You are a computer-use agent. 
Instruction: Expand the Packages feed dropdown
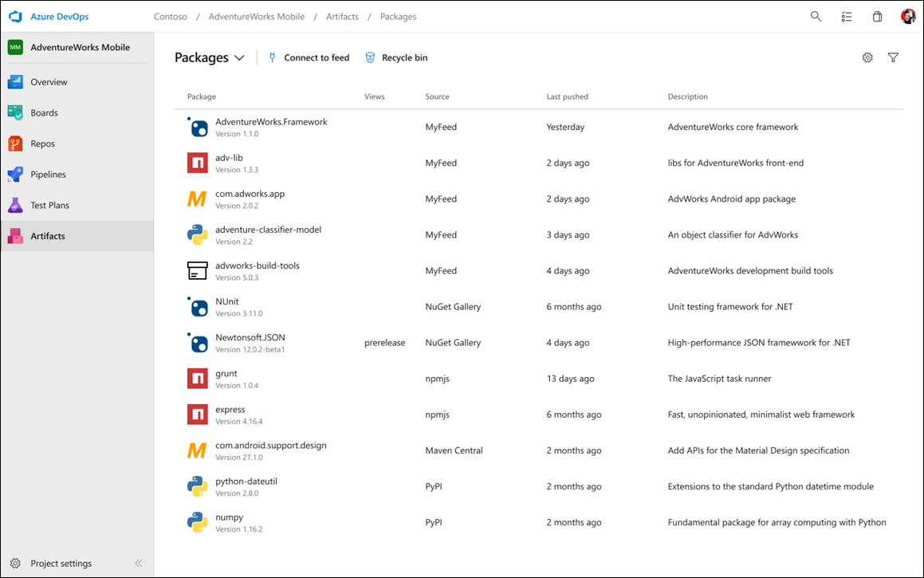pyautogui.click(x=239, y=58)
